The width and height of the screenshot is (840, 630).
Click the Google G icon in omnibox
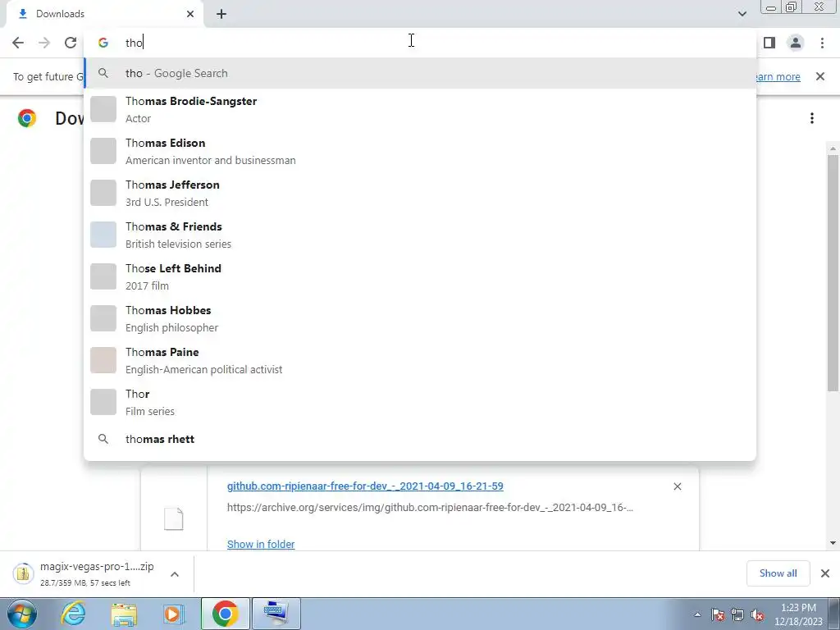click(103, 43)
